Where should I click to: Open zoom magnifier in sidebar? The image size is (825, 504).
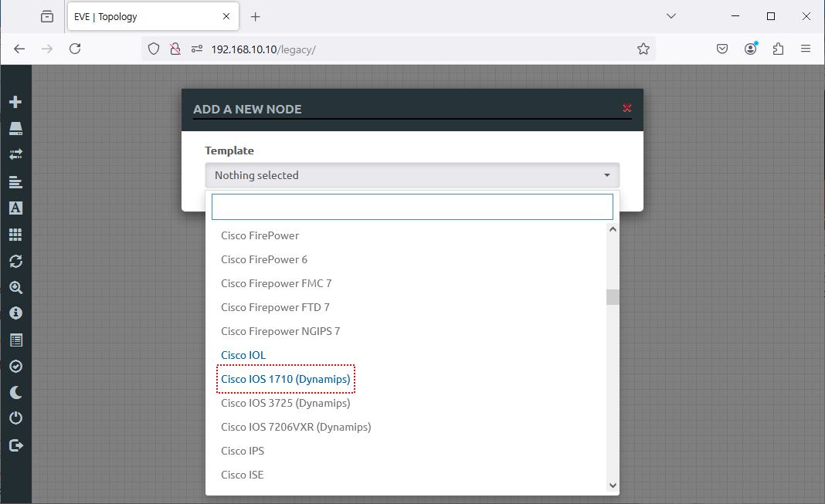coord(15,287)
